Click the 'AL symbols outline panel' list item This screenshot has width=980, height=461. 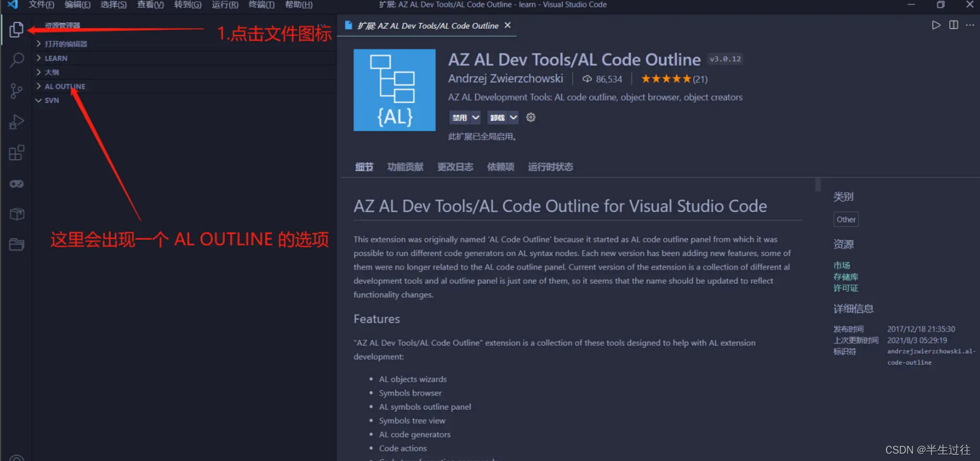click(x=425, y=407)
